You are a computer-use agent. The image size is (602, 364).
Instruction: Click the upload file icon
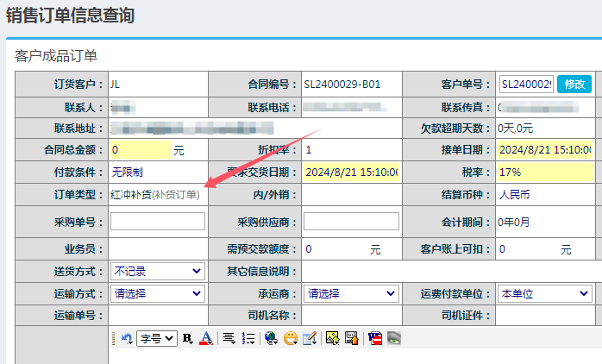[x=351, y=339]
